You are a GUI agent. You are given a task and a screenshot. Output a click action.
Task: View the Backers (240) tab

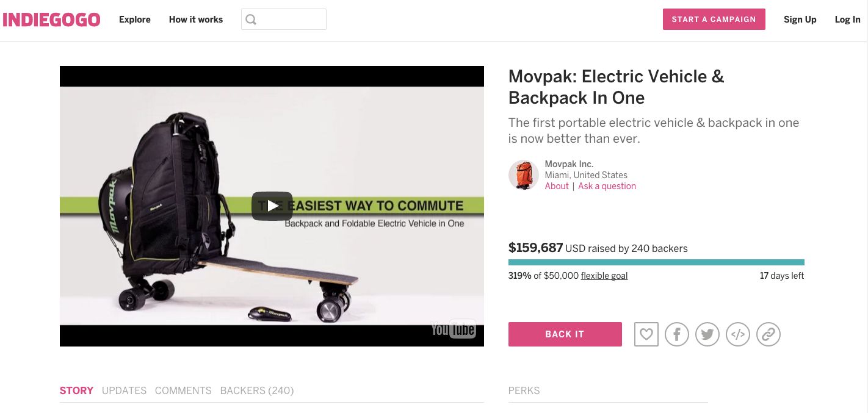pyautogui.click(x=257, y=390)
